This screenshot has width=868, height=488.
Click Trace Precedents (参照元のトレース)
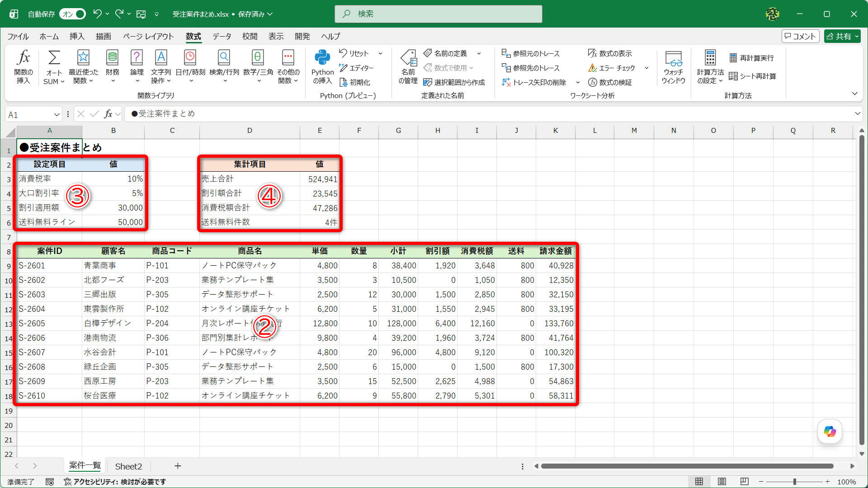[x=531, y=53]
